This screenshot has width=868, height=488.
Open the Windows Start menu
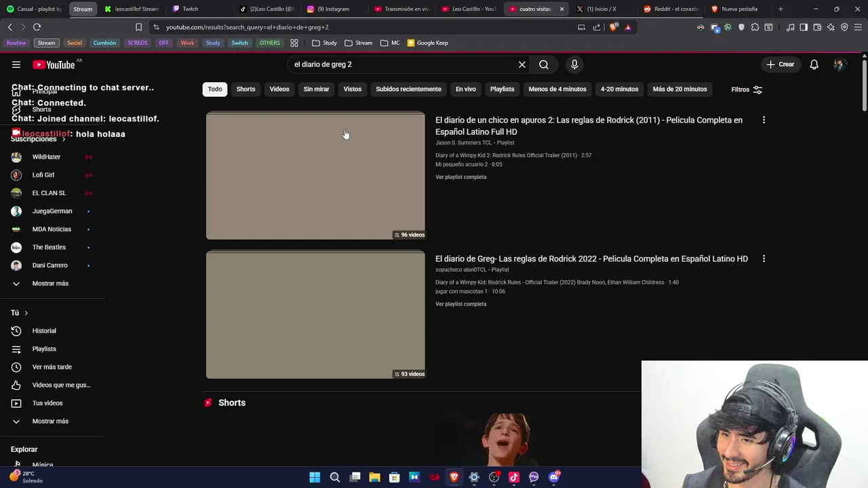(x=315, y=477)
